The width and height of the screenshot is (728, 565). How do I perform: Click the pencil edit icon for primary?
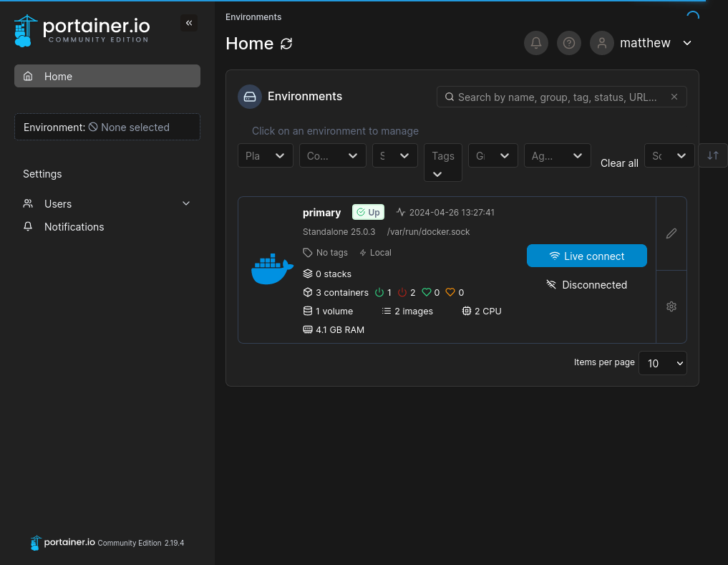point(671,233)
